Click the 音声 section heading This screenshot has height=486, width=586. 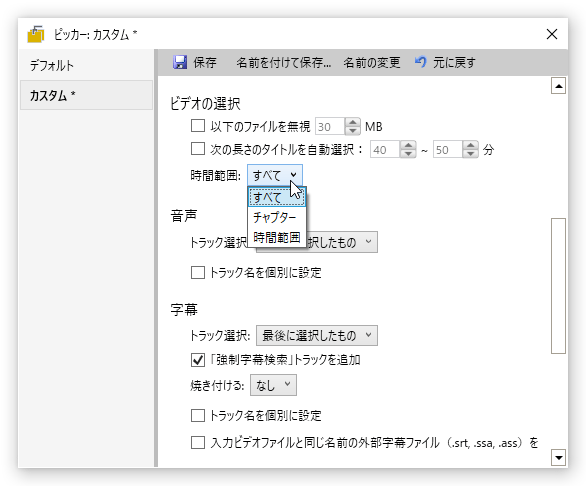pyautogui.click(x=184, y=216)
